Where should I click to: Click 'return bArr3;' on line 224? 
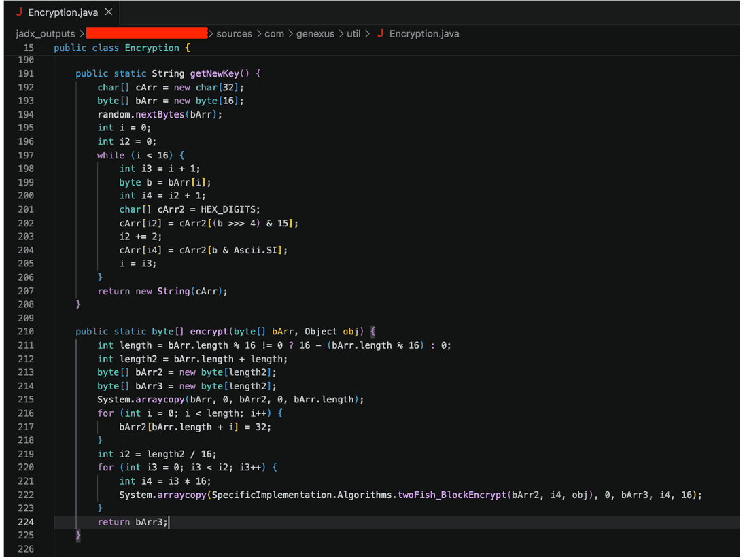(x=133, y=522)
